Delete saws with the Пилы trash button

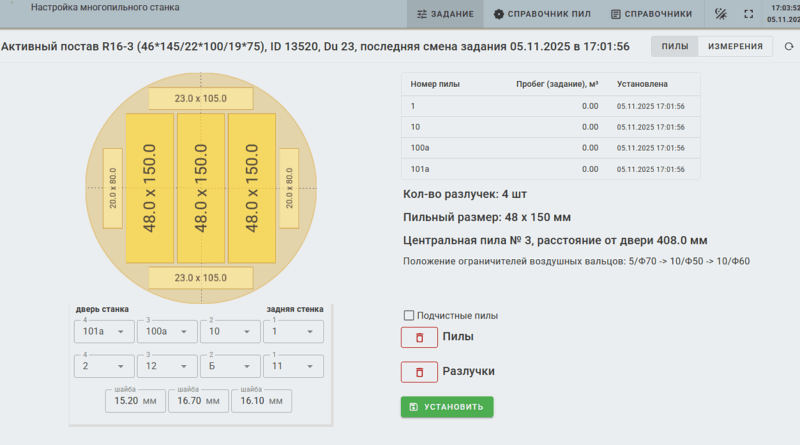coord(419,337)
